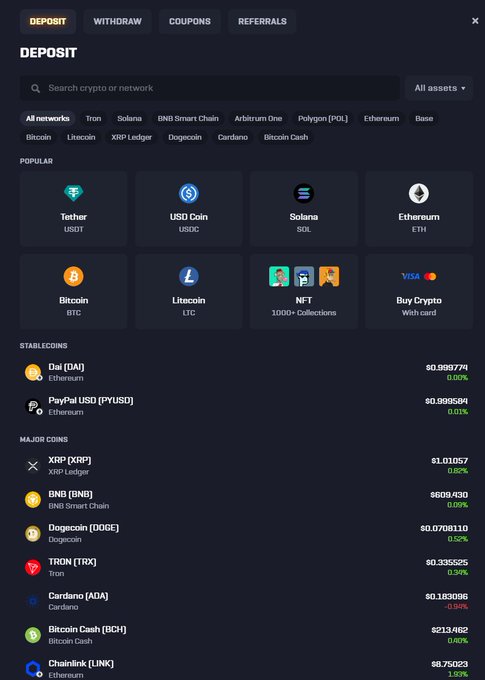Open the All assets dropdown
The image size is (485, 680).
point(439,88)
